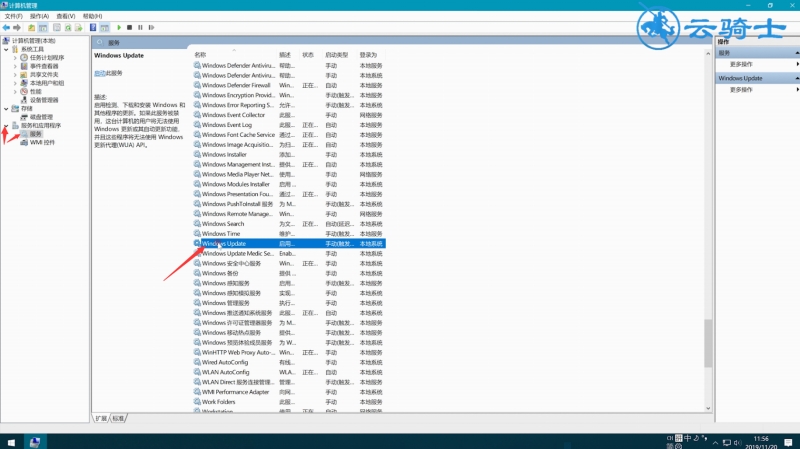800x449 pixels.
Task: Open the 查看(V) menu
Action: pos(66,16)
